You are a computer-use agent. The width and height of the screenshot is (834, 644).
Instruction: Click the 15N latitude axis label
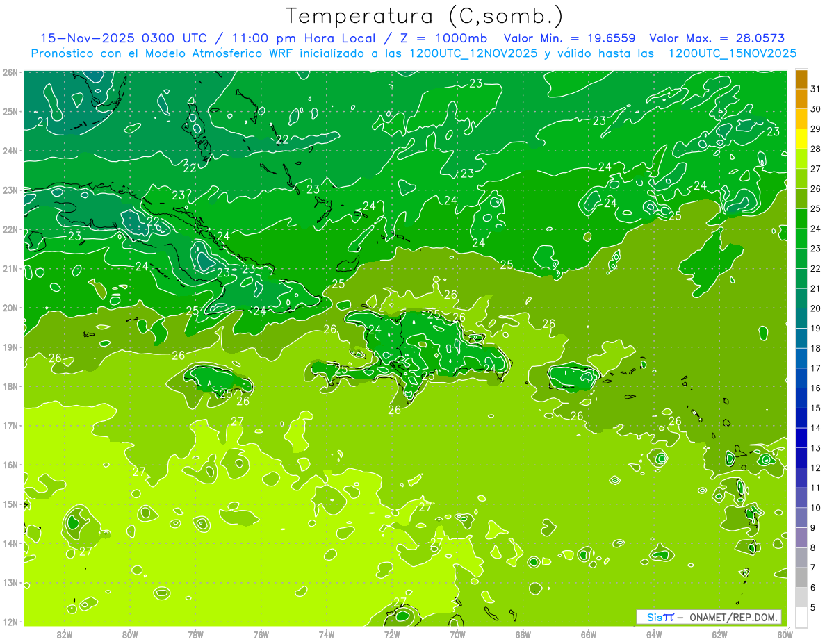(x=10, y=504)
